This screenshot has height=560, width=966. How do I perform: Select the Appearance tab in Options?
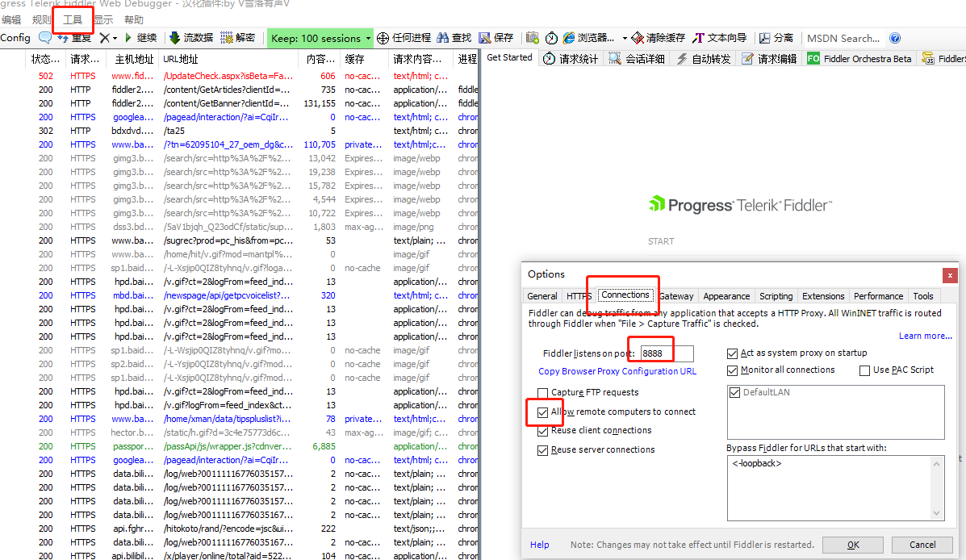click(x=726, y=296)
